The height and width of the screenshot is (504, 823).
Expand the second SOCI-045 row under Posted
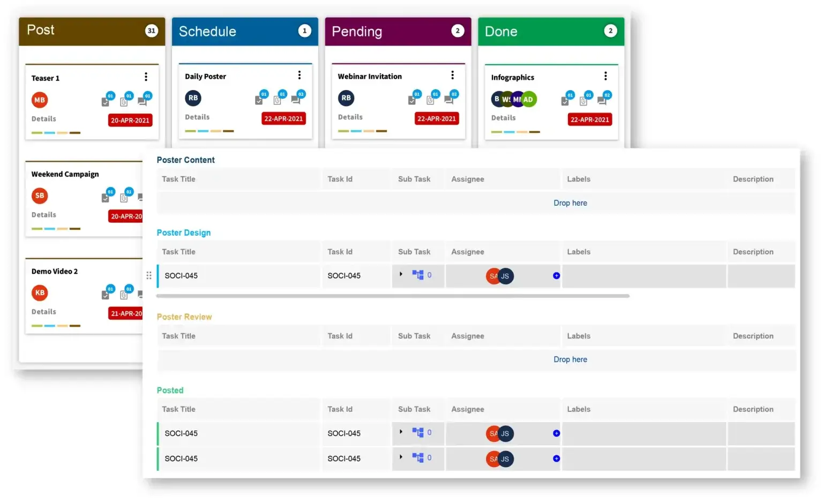pos(401,457)
